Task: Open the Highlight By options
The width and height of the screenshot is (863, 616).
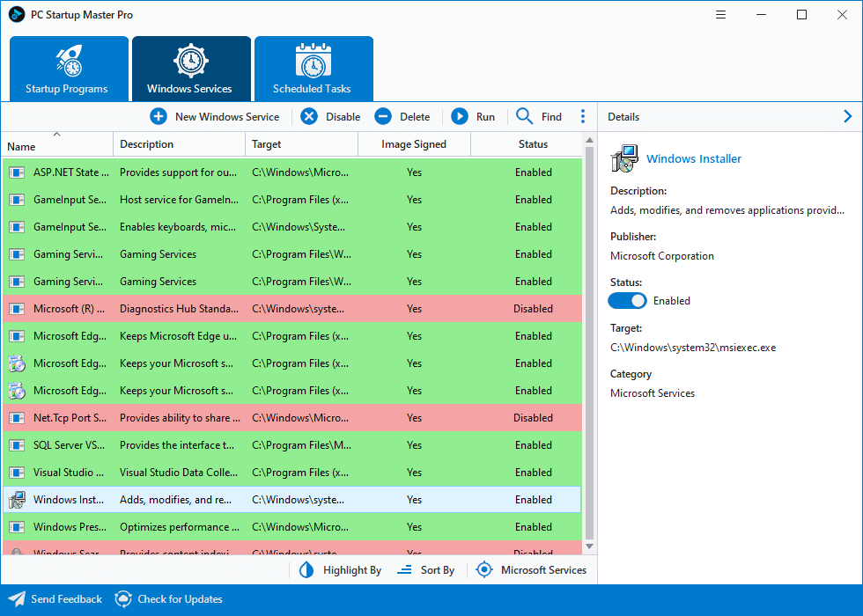Action: 340,570
